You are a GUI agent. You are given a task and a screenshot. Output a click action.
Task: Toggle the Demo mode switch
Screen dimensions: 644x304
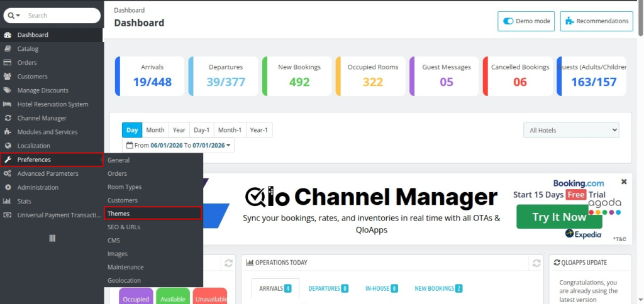point(508,21)
